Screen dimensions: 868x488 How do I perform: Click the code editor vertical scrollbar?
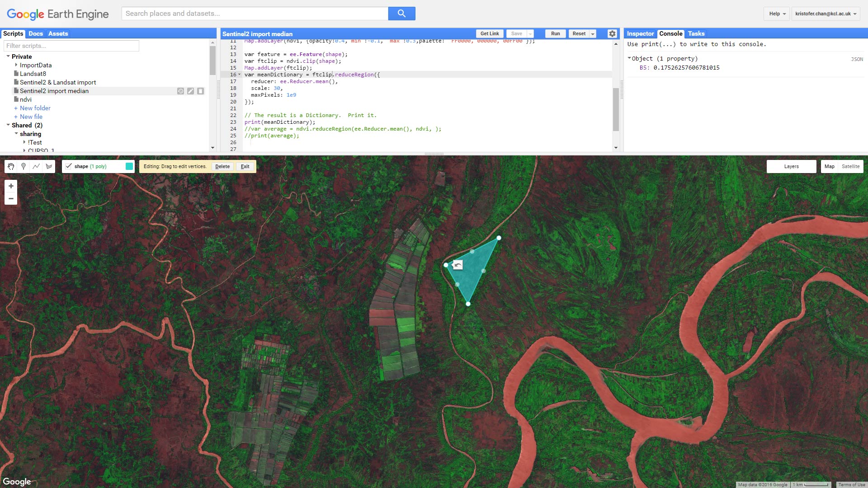click(615, 109)
